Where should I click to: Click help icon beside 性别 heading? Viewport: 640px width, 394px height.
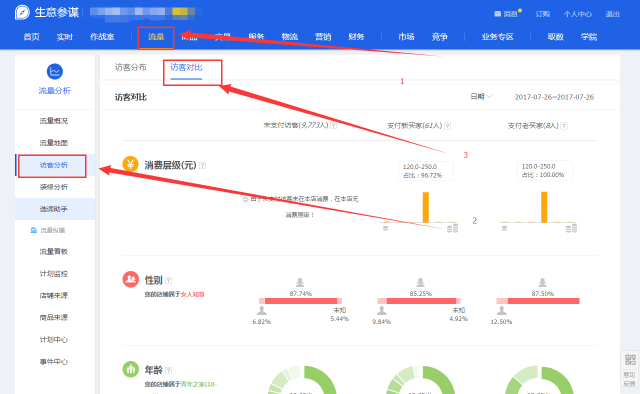pos(169,280)
